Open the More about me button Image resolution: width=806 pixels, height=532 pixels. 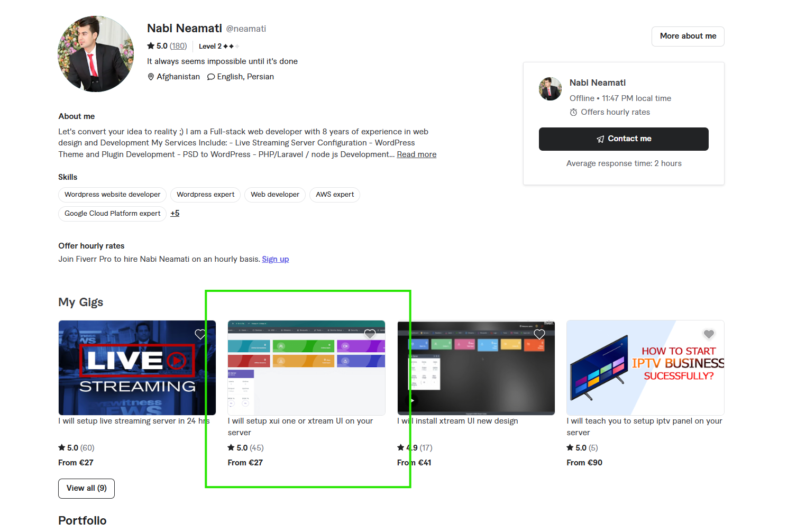click(688, 36)
